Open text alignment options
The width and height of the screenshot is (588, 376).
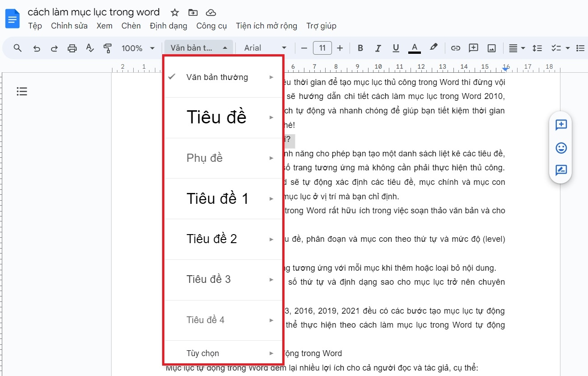click(x=517, y=48)
